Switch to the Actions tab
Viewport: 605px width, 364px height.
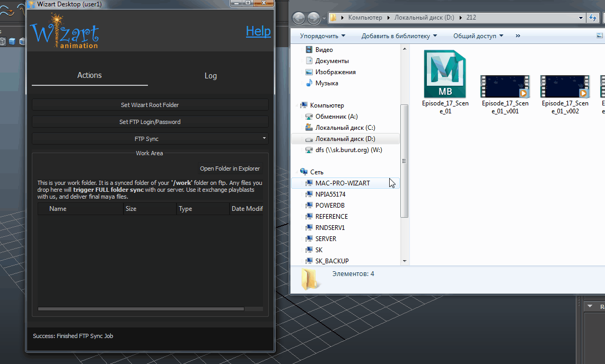click(90, 75)
